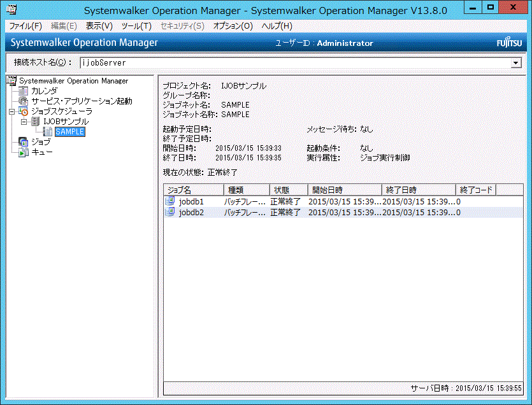Click the キュー queue icon in the tree
The width and height of the screenshot is (532, 405).
coord(24,152)
